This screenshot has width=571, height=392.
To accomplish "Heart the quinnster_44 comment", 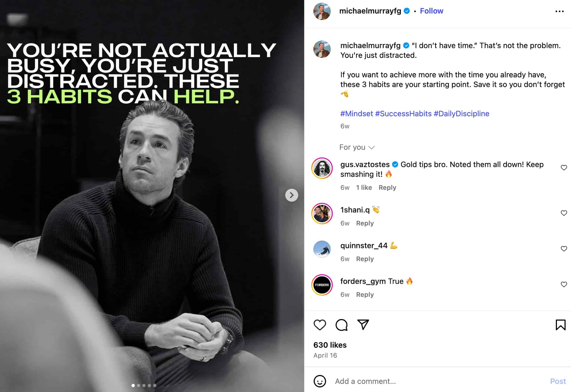I will click(564, 249).
